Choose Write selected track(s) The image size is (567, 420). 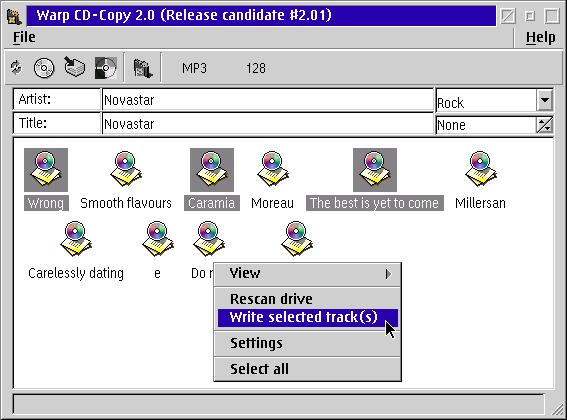click(x=307, y=317)
